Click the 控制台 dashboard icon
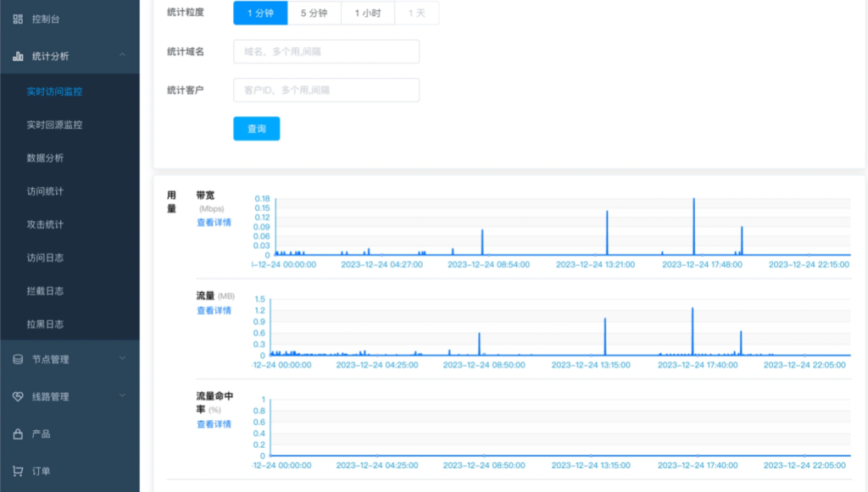868x492 pixels. 18,19
